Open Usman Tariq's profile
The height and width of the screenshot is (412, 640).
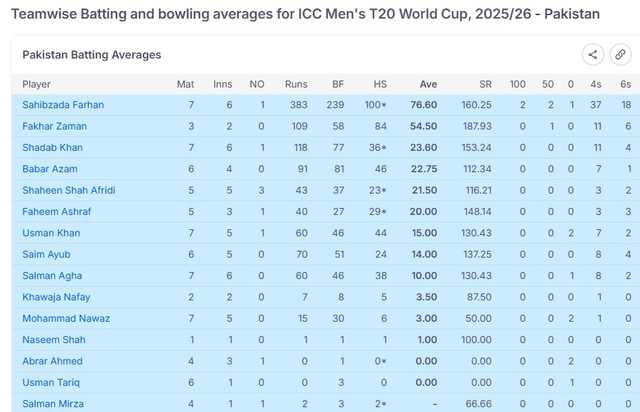pyautogui.click(x=52, y=382)
